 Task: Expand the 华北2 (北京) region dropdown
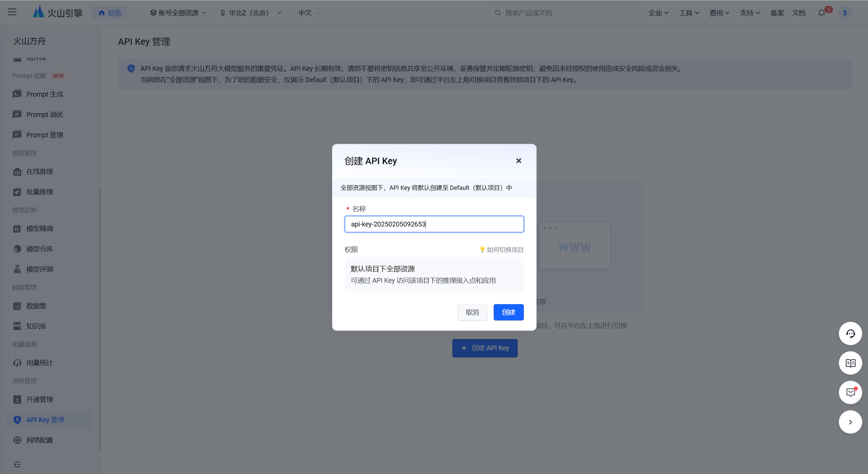tap(251, 13)
